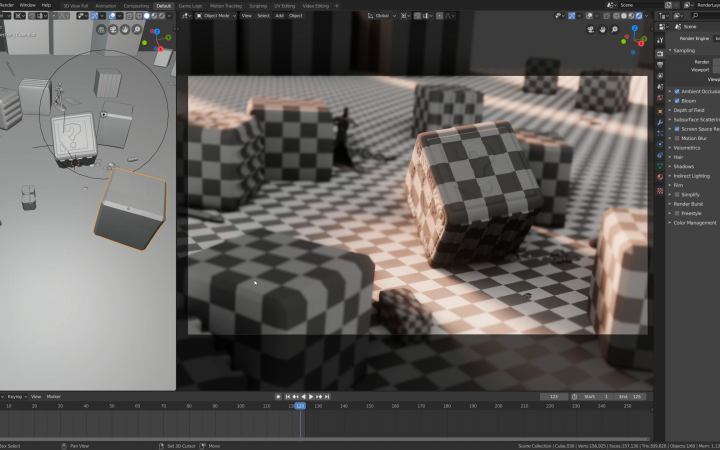Open the Particles properties tab
720x450 pixels.
click(660, 133)
